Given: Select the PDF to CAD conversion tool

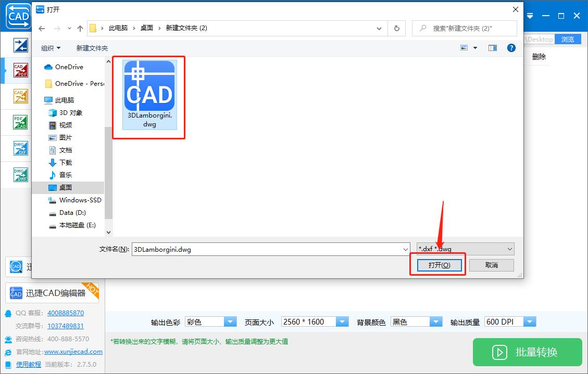Looking at the screenshot, I should 21,122.
